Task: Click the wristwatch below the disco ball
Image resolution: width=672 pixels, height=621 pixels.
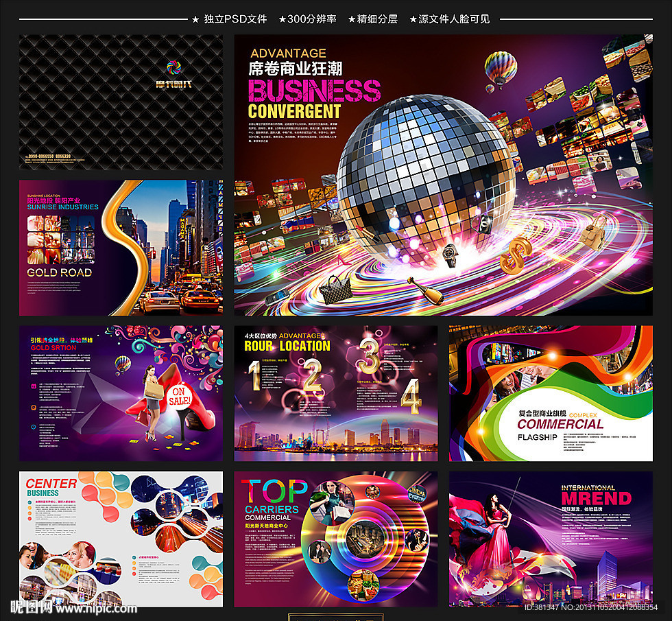Action: (450, 255)
